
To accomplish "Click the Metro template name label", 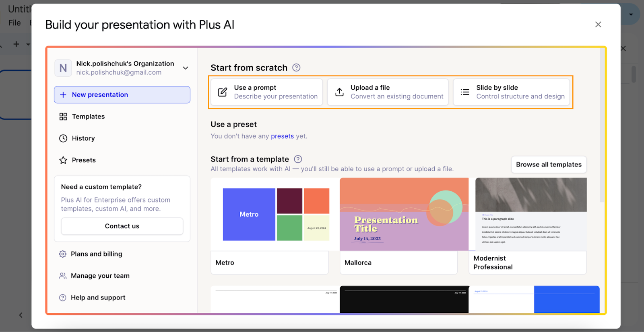I will [225, 262].
